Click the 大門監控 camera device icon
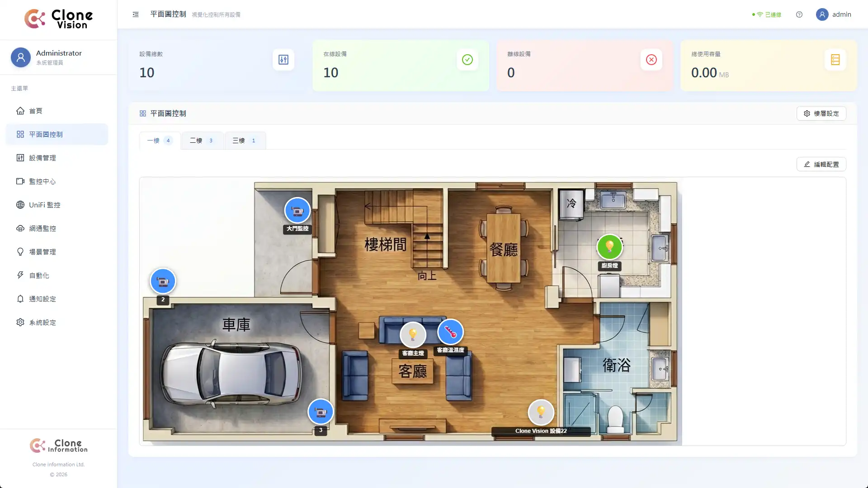Screen dimensions: 868x488 [x=297, y=211]
